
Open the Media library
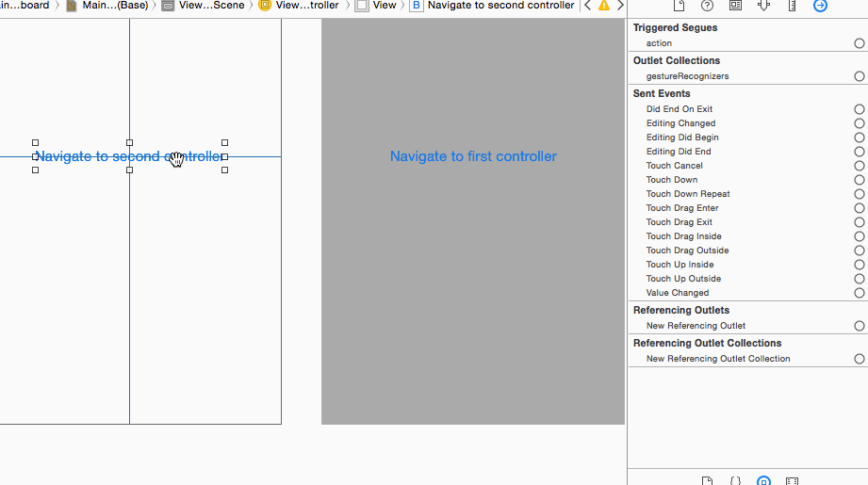792,480
